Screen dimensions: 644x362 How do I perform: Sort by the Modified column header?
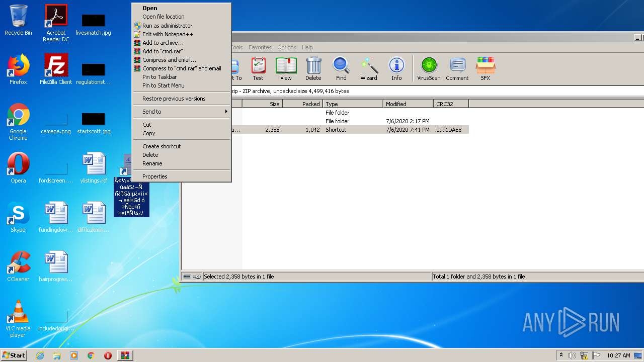tap(408, 104)
